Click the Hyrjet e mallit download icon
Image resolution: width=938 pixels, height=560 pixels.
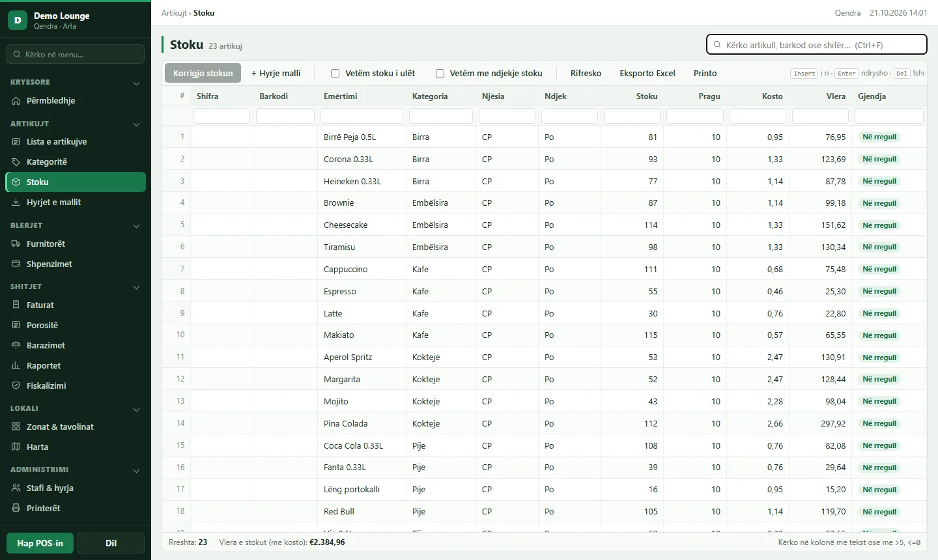tap(16, 203)
